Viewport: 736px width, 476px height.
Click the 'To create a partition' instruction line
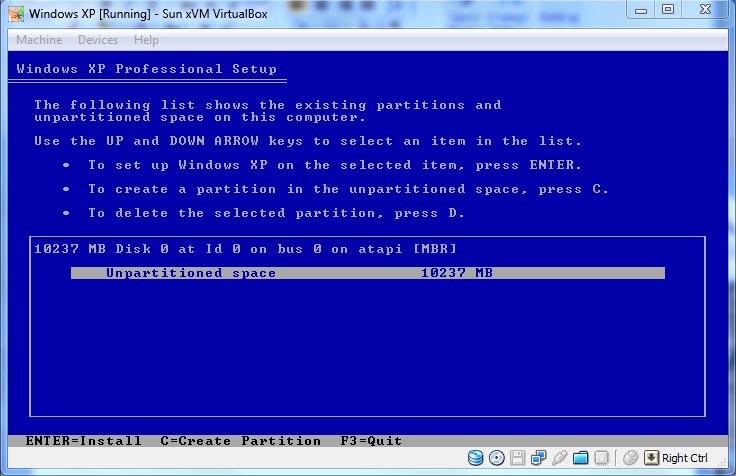pos(348,189)
